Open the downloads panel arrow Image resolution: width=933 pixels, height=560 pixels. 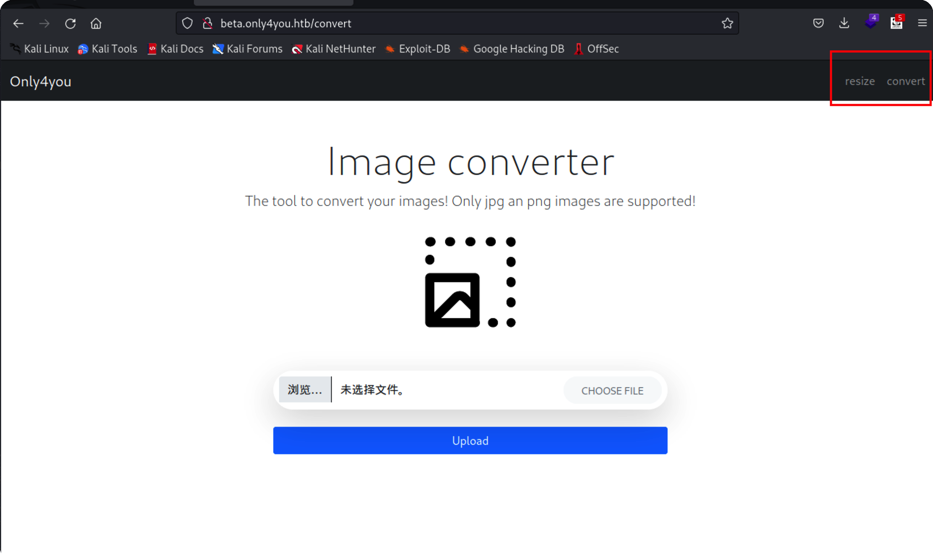[844, 23]
